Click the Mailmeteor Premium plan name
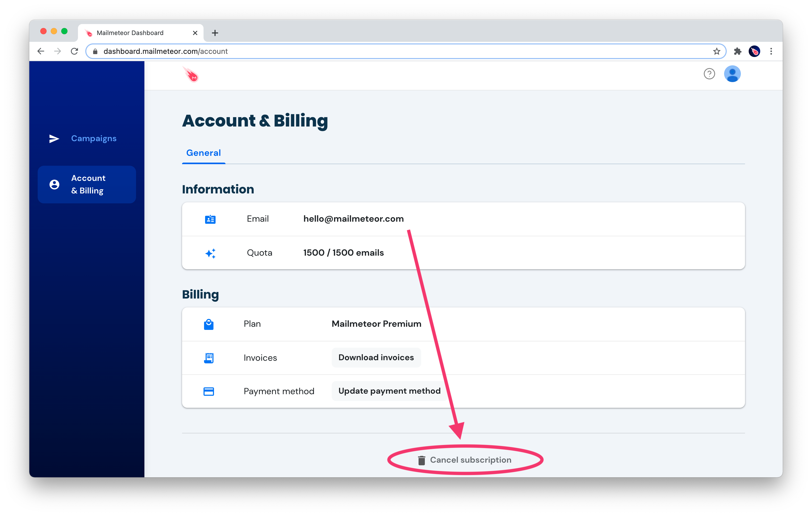 [x=376, y=324]
